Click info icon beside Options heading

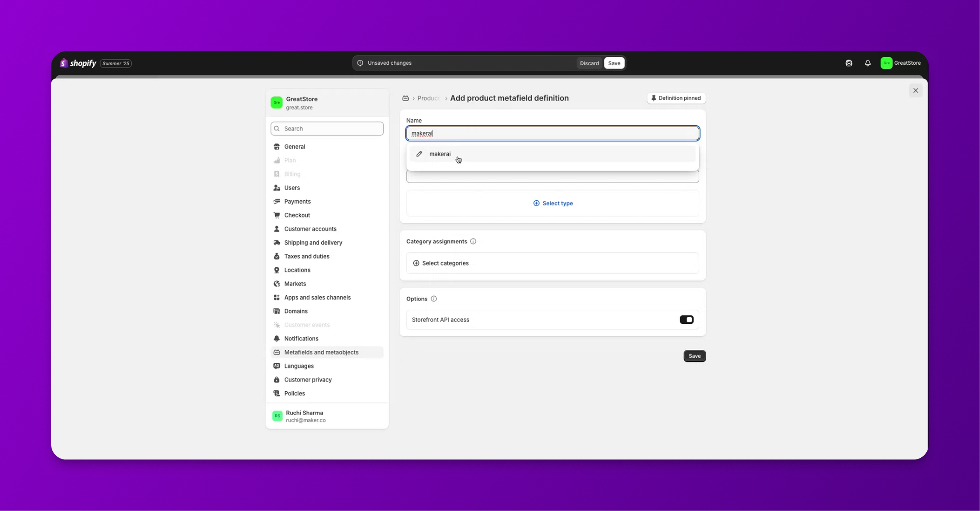[433, 299]
